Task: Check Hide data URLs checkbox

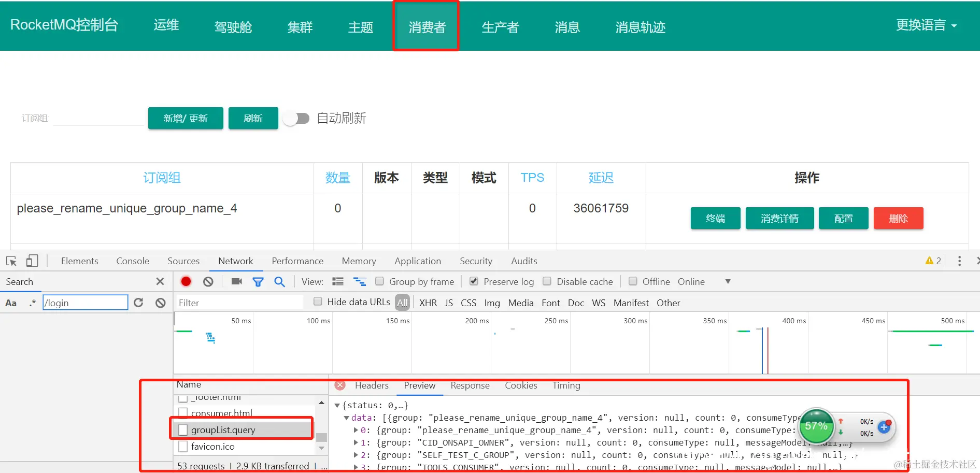Action: 318,302
